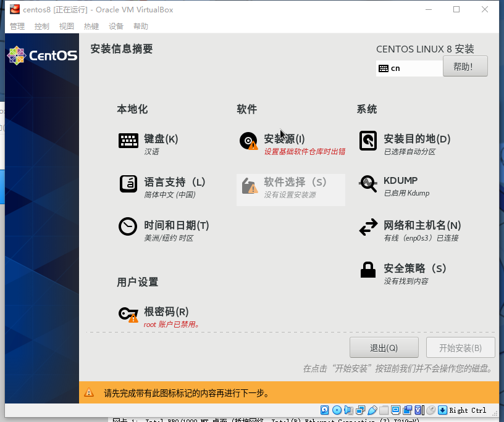Open the 根密码 root password key icon
This screenshot has width=504, height=422.
[x=128, y=315]
